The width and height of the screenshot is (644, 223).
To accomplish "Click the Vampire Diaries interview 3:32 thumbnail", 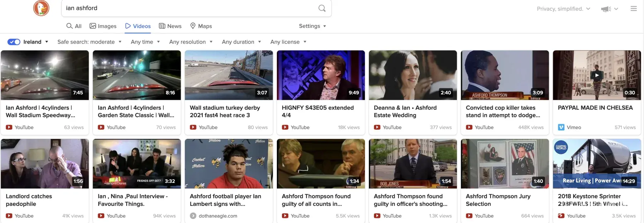I will [x=137, y=164].
